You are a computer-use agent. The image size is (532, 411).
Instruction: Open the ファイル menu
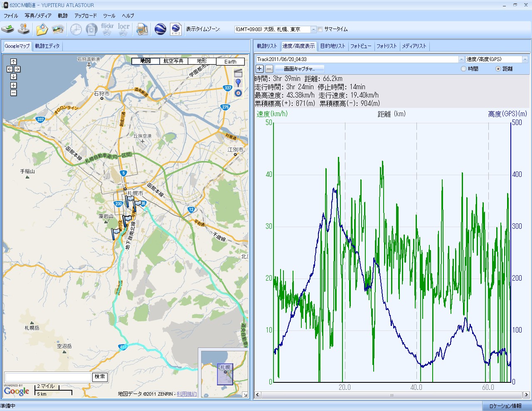[x=11, y=16]
